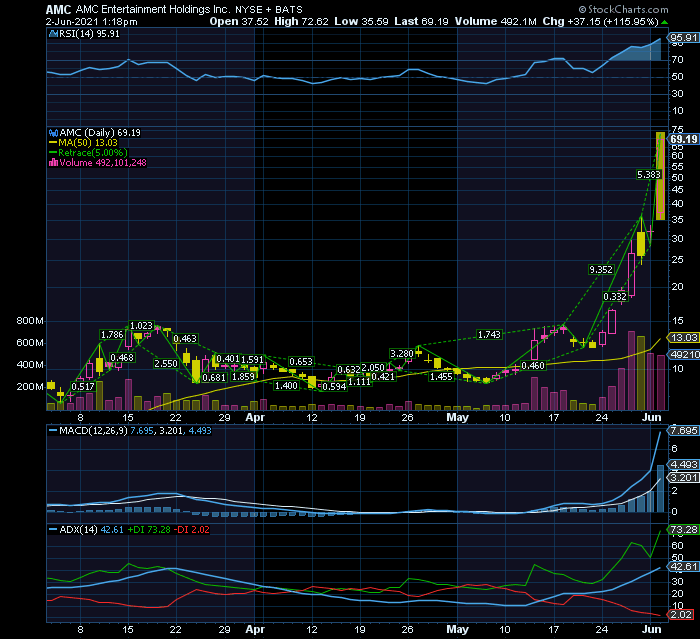Image resolution: width=700 pixels, height=639 pixels.
Task: Click the "NYSE + BATS" exchange label
Action: pyautogui.click(x=269, y=10)
